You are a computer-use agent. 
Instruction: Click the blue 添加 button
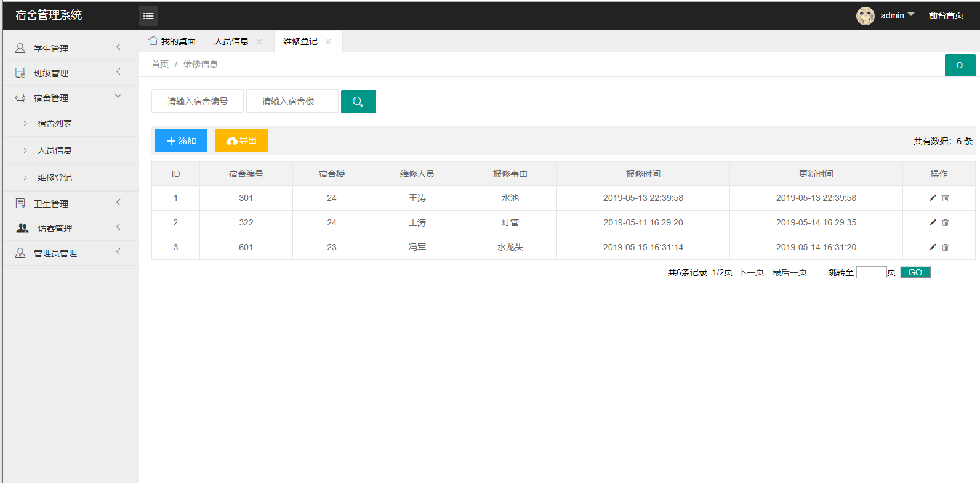(x=180, y=140)
